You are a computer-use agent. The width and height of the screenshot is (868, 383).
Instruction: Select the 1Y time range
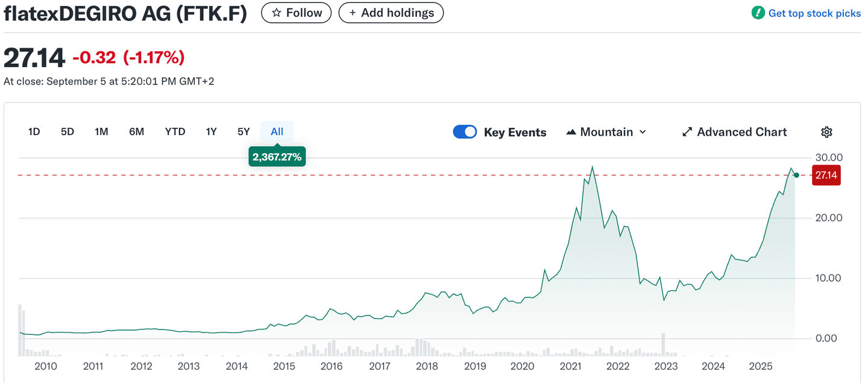pos(211,131)
